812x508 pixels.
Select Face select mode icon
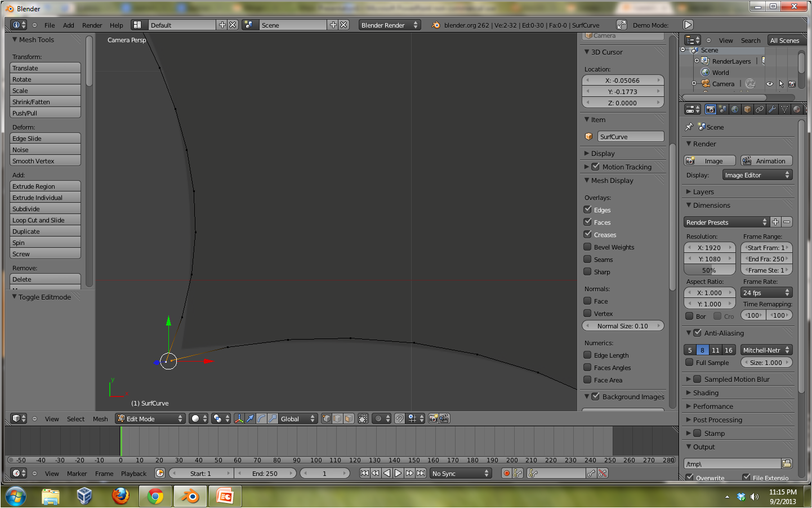click(x=349, y=418)
